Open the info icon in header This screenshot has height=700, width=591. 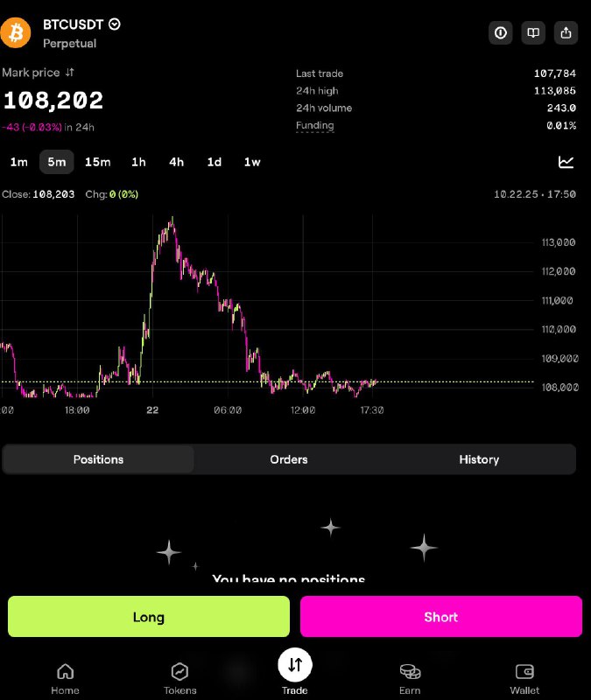coord(500,32)
